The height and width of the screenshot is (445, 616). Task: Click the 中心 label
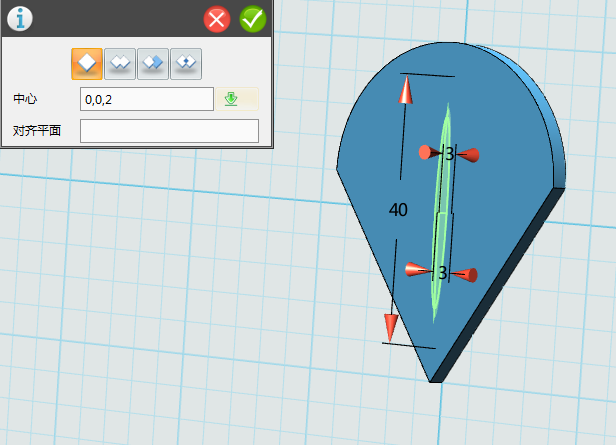pos(25,99)
